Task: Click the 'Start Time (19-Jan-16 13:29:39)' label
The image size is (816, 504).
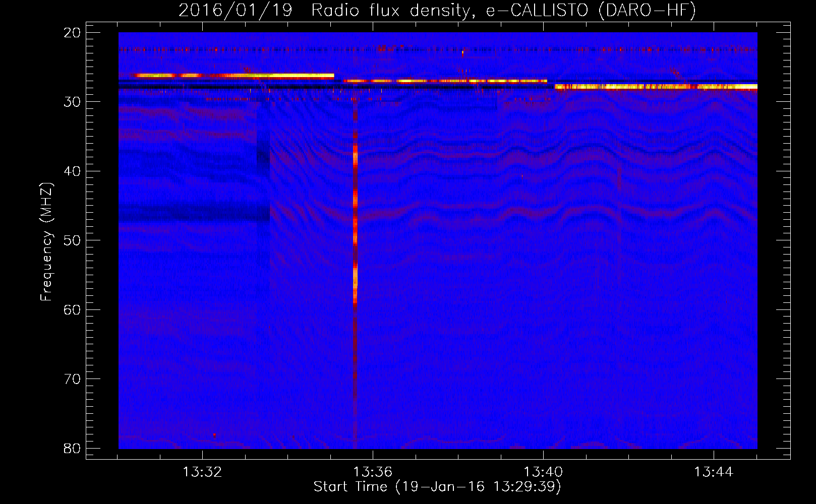Action: (437, 487)
